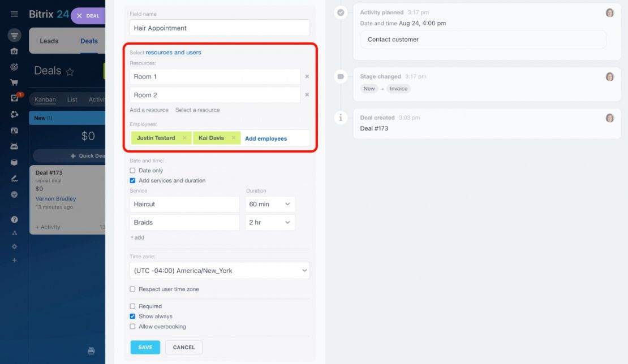
Task: Click the resources and users link
Action: click(x=173, y=53)
